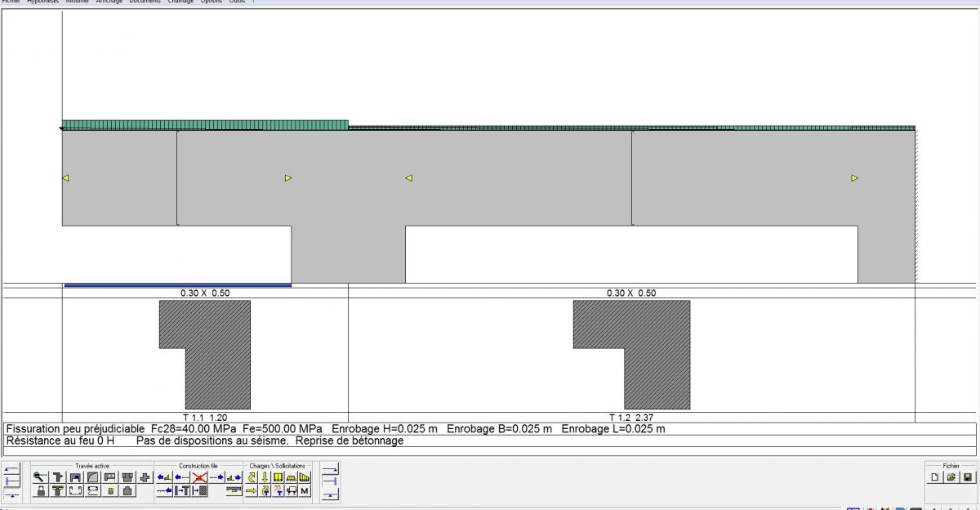Screen dimensions: 980x510
Task: Select the trapezoidal load icon
Action: click(292, 477)
